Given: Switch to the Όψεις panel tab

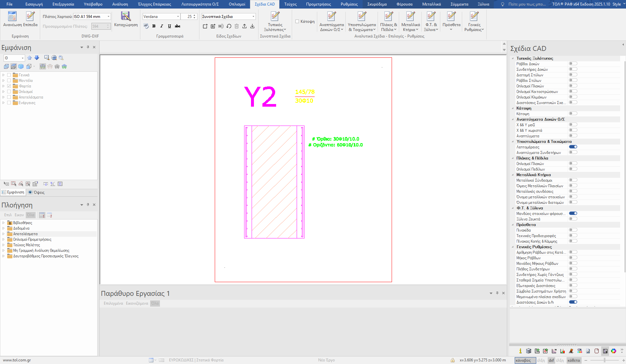Looking at the screenshot, I should tap(36, 192).
